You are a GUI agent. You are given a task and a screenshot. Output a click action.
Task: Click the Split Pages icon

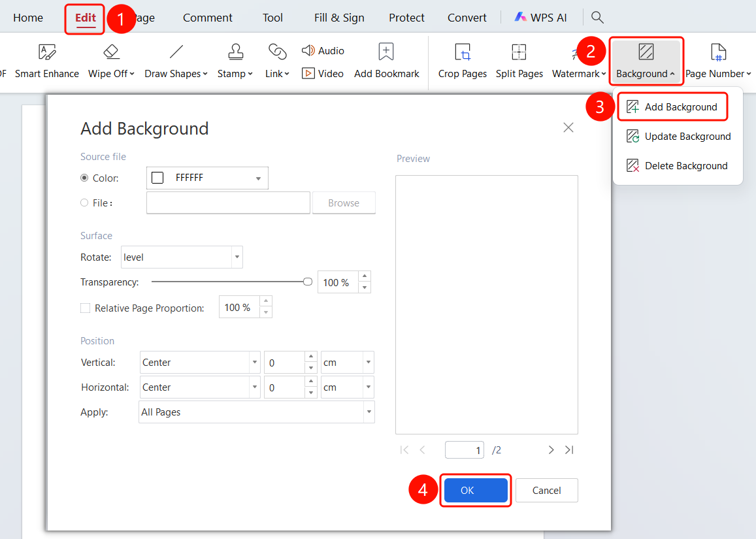(x=519, y=52)
